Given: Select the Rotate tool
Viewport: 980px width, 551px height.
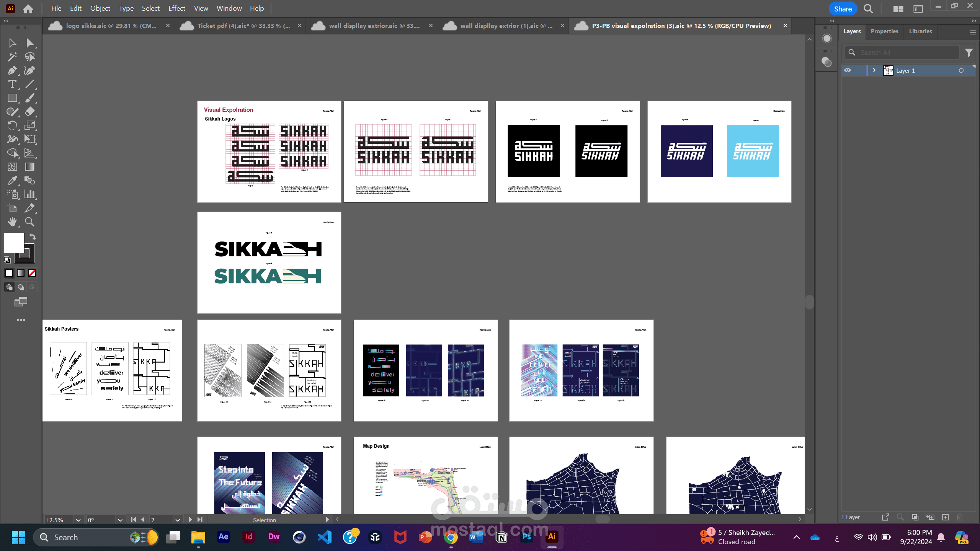Looking at the screenshot, I should click(12, 126).
